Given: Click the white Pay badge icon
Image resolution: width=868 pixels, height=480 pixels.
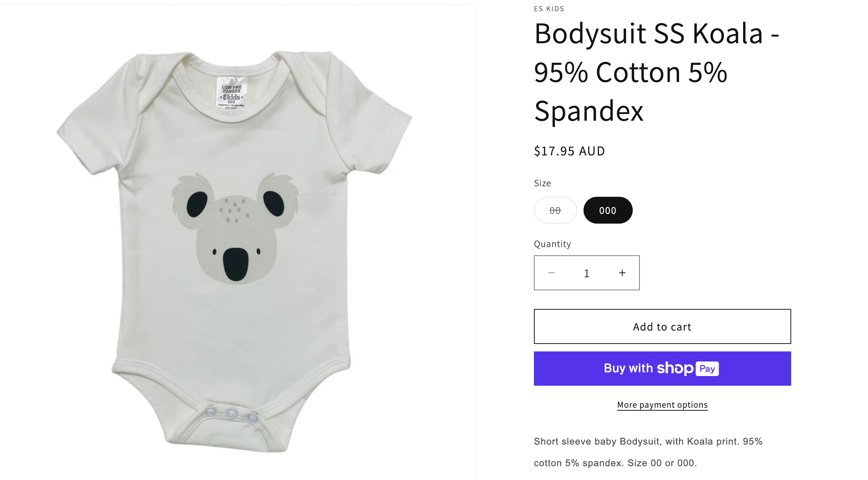Looking at the screenshot, I should coord(707,369).
